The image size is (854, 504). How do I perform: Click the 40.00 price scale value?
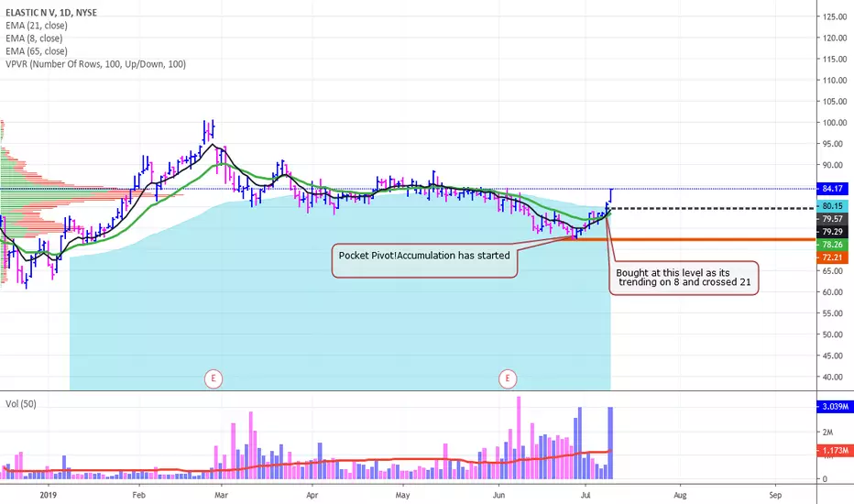point(835,377)
